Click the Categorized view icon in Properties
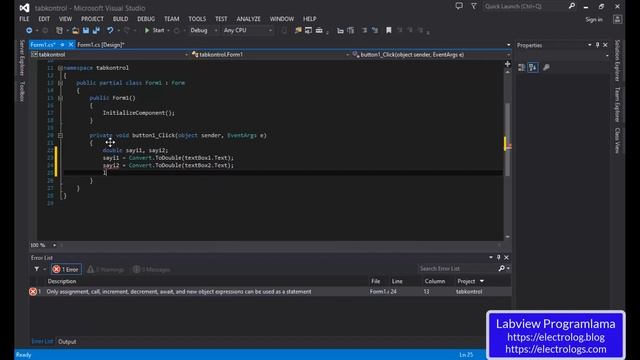 point(522,68)
